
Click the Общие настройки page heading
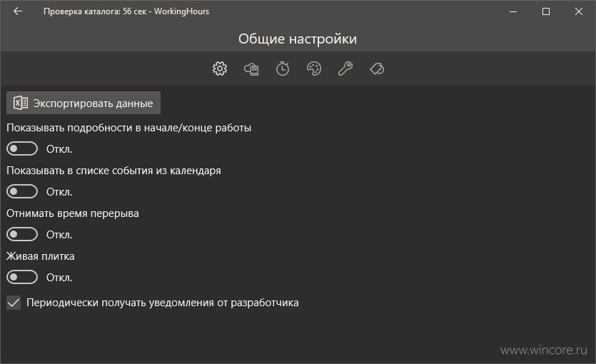[298, 39]
